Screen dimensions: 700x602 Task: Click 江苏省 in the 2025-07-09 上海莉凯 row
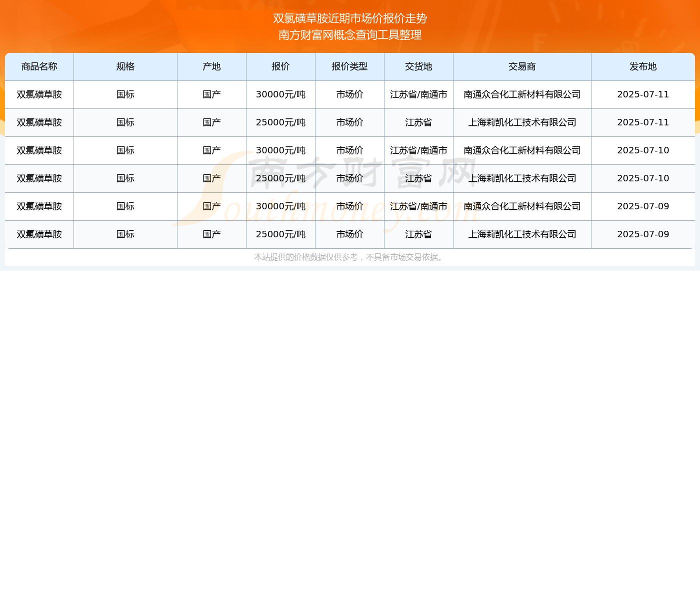point(418,234)
